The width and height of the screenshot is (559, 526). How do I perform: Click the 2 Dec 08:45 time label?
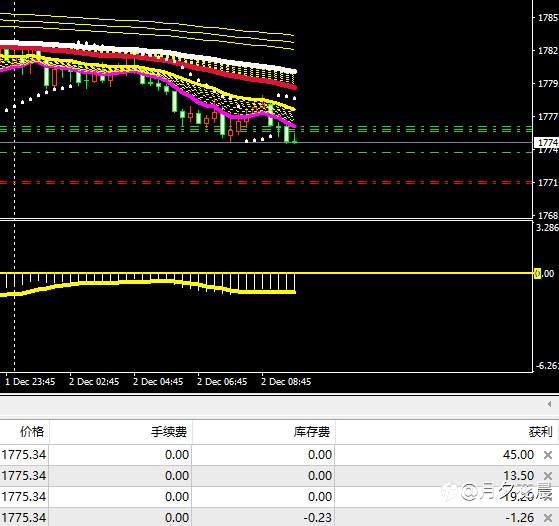coord(286,382)
